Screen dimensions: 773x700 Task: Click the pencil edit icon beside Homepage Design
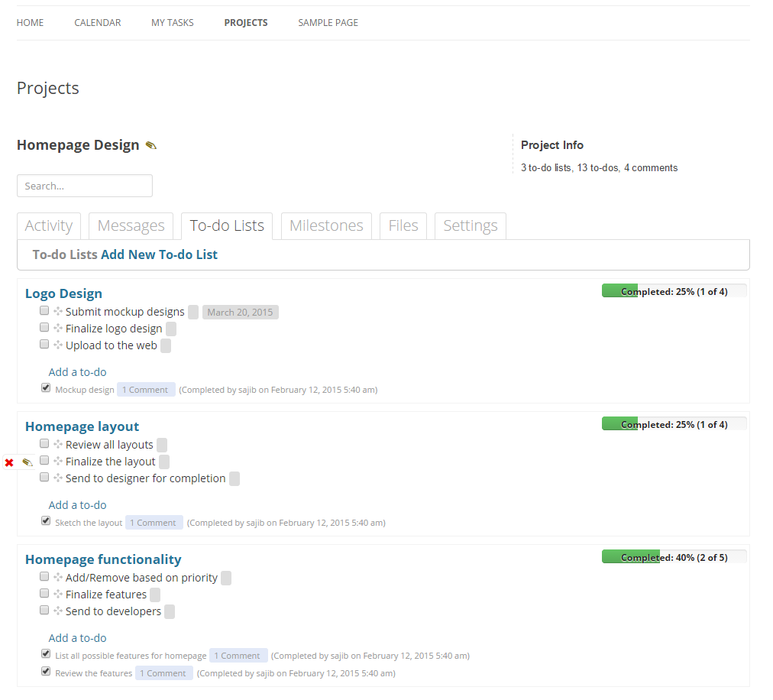coord(150,145)
